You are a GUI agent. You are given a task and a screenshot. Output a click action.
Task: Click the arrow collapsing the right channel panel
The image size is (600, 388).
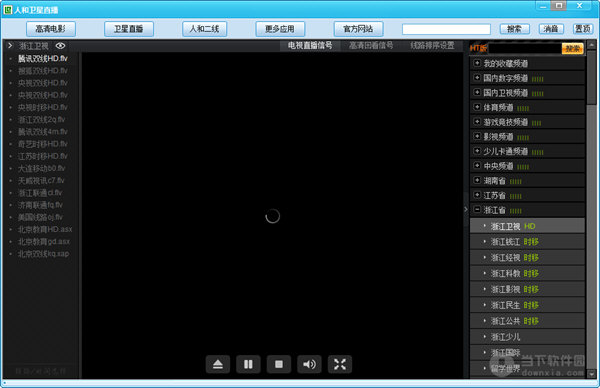[x=466, y=209]
